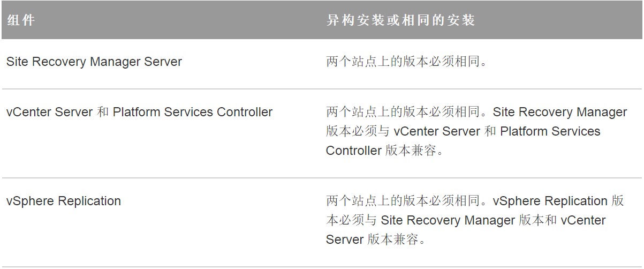Click 两个站点上的版本必须相同 in the vSphere Replication row
The image size is (644, 269).
[x=407, y=201]
